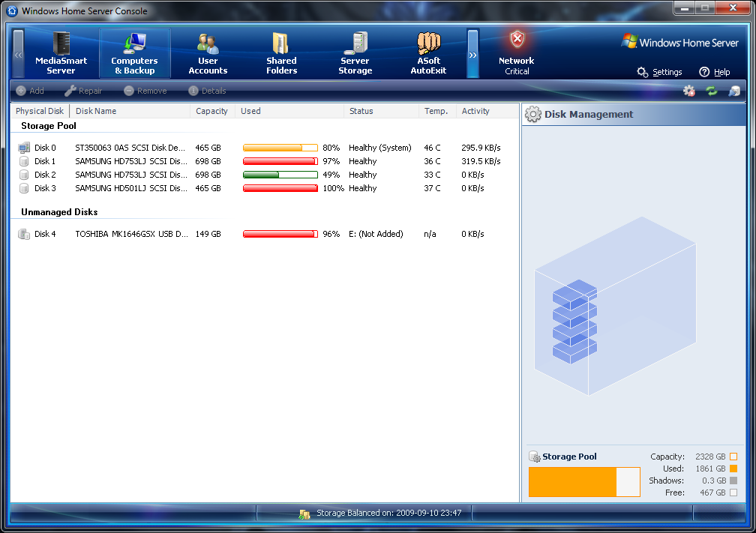Click the Add toolbar button

30,91
